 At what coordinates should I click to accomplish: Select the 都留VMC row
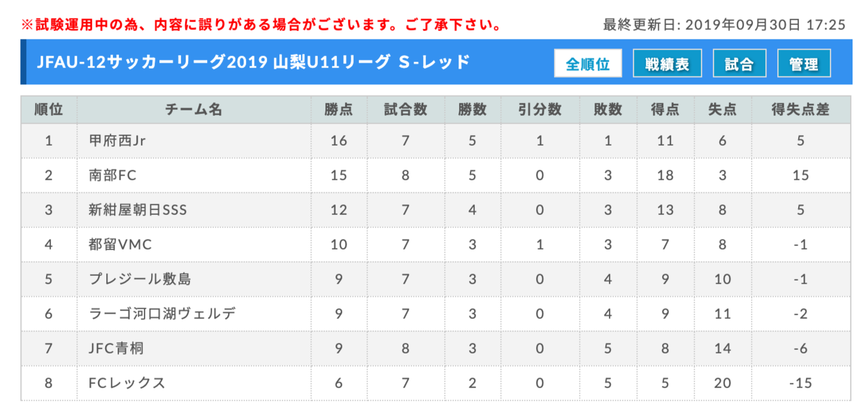coord(436,245)
